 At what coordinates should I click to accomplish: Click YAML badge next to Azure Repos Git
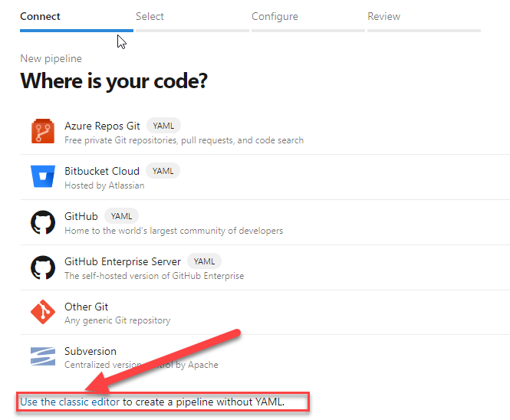click(x=163, y=126)
